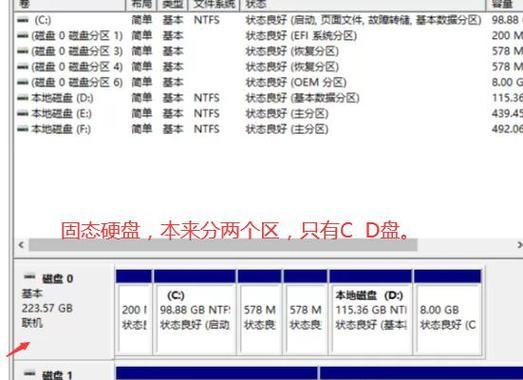Click the NTFS cell in the (C:) row
The image size is (523, 380).
(206, 20)
